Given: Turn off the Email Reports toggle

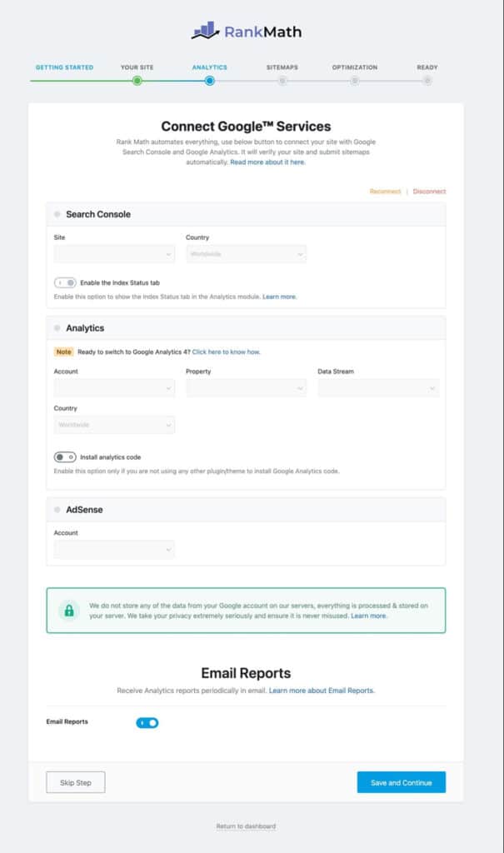Looking at the screenshot, I should click(147, 722).
